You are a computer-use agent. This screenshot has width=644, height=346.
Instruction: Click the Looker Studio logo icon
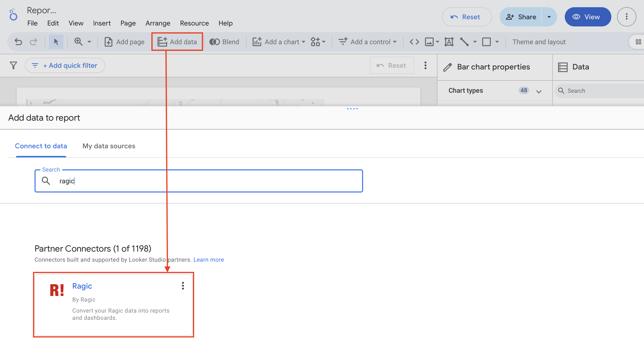pos(13,15)
